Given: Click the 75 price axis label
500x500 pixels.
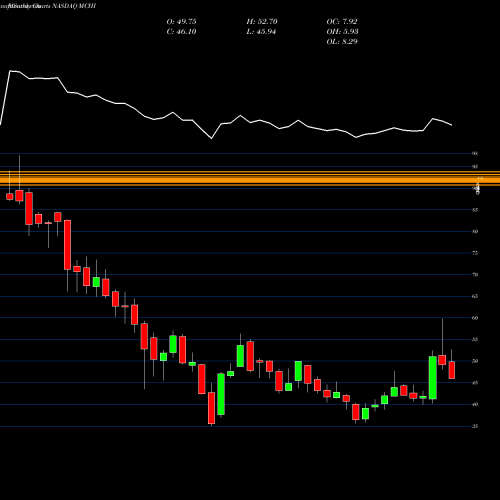Looking at the screenshot, I should click(475, 253).
